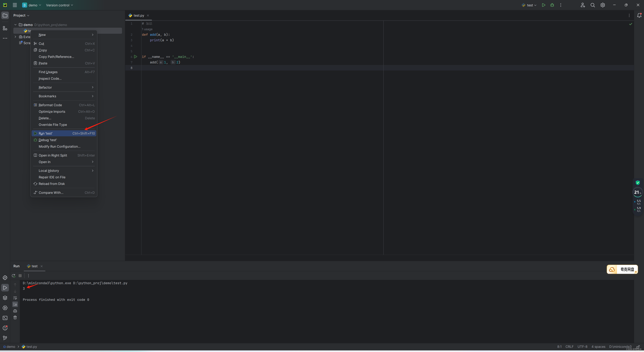Toggle soft-wrap in Run console

[15, 298]
